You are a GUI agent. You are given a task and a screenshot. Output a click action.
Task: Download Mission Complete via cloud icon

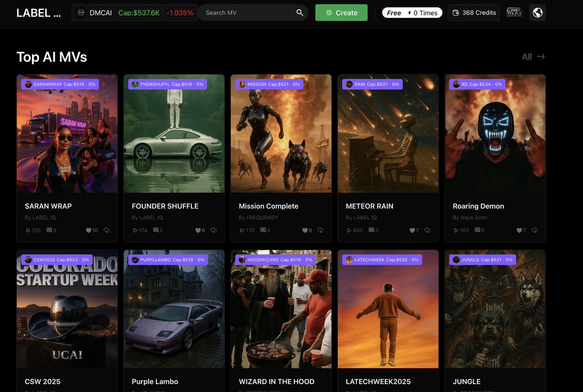[320, 230]
